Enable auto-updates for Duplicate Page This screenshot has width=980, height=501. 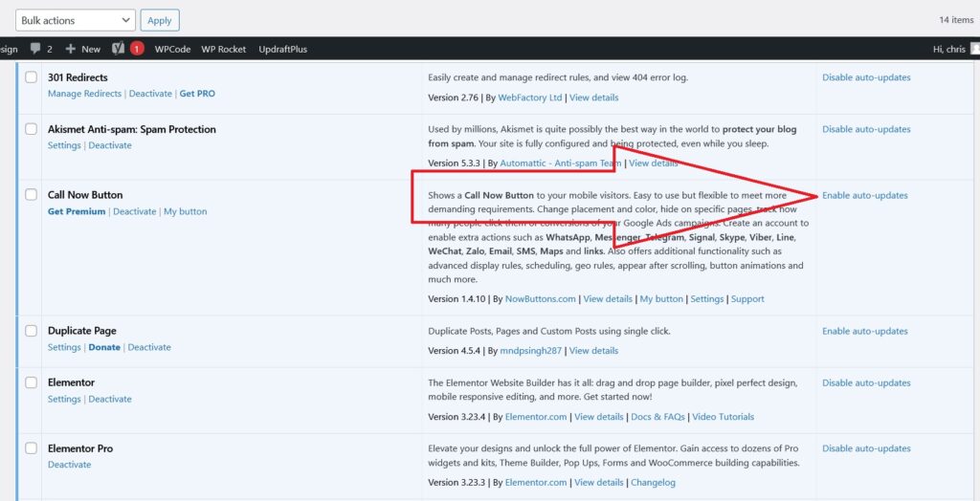865,331
